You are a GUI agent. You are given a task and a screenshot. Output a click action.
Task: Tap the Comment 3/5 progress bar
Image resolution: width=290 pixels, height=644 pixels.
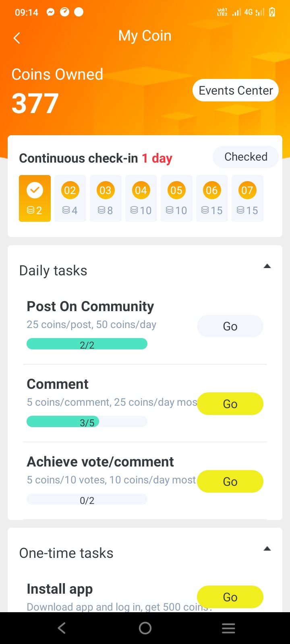tap(87, 422)
